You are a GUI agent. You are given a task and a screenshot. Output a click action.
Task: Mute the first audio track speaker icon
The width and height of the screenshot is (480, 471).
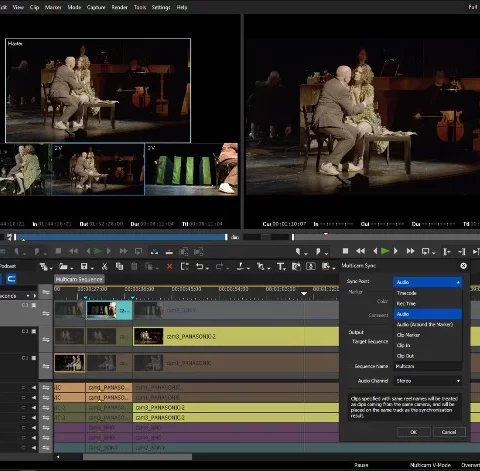(x=34, y=388)
